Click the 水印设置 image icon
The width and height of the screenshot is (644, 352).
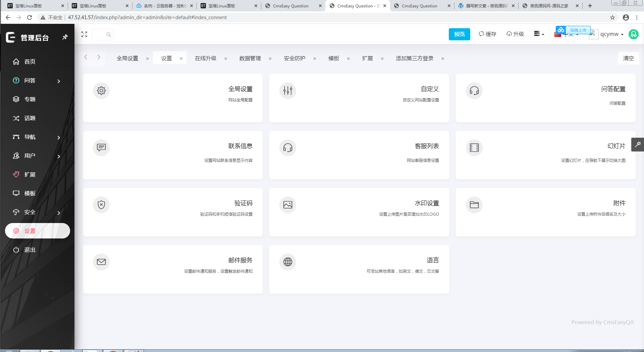(288, 205)
